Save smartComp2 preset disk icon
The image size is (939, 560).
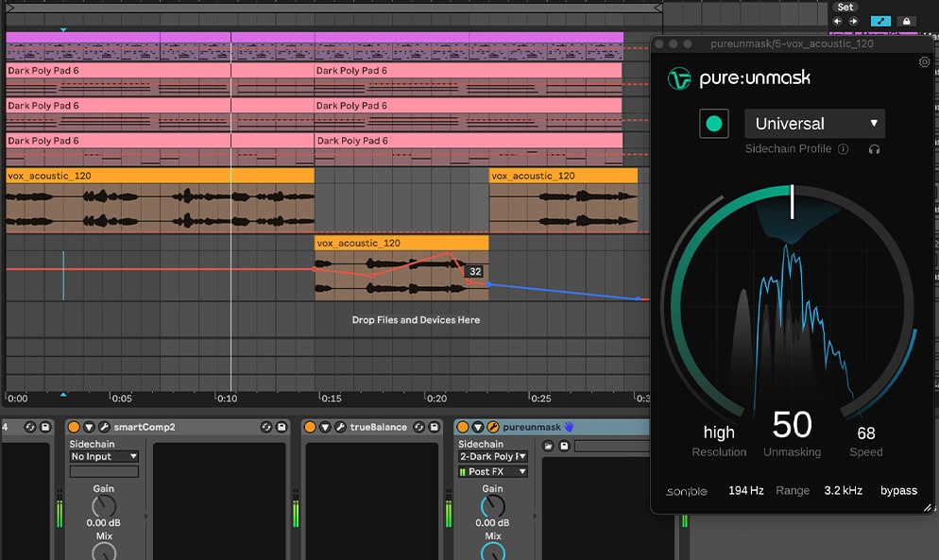tap(282, 427)
